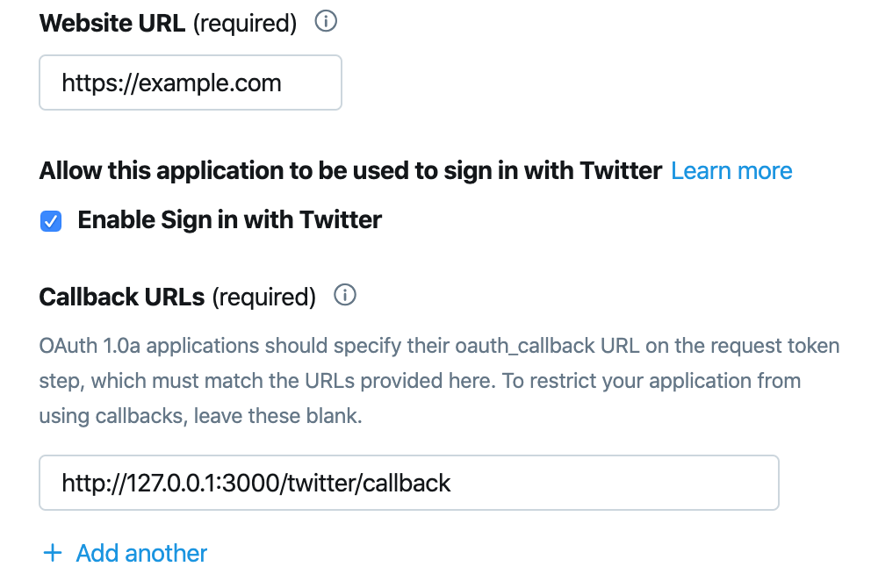The width and height of the screenshot is (871, 588).
Task: Focus the Website URL input field
Action: [190, 83]
